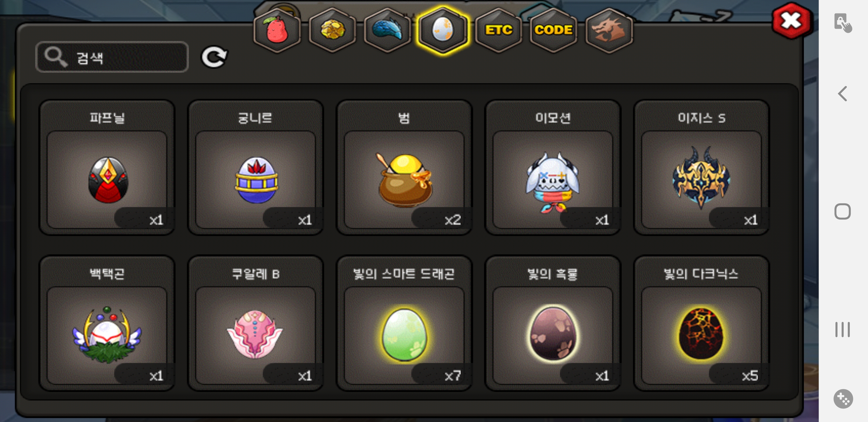Open the blue dragon wing tab
Viewport: 868px width, 422px height.
coord(387,30)
